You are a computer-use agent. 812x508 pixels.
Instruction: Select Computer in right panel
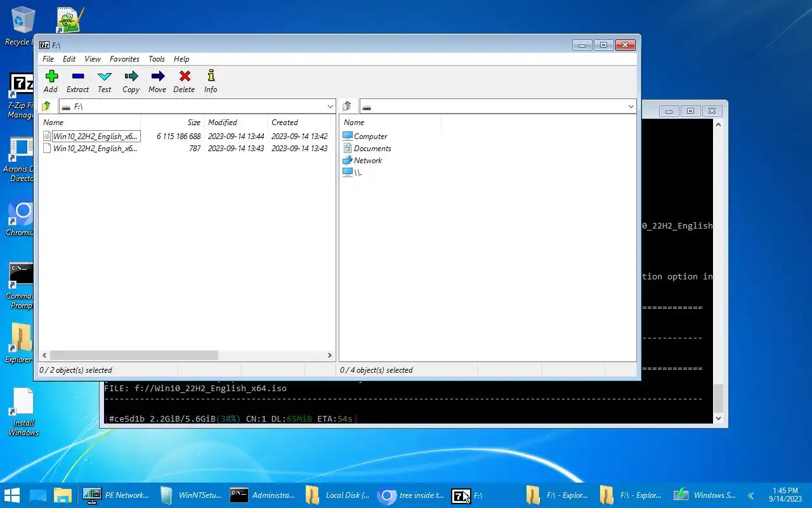coord(365,136)
